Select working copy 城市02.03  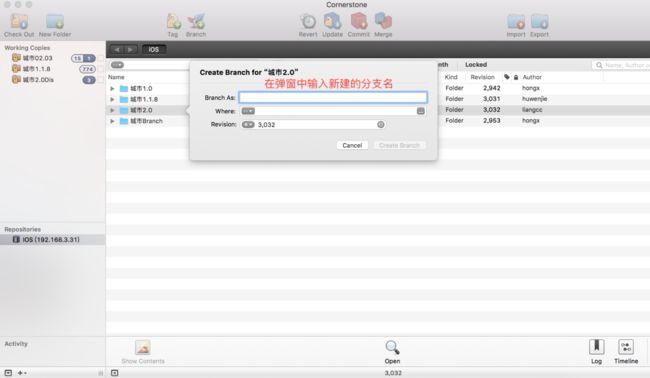pyautogui.click(x=38, y=58)
